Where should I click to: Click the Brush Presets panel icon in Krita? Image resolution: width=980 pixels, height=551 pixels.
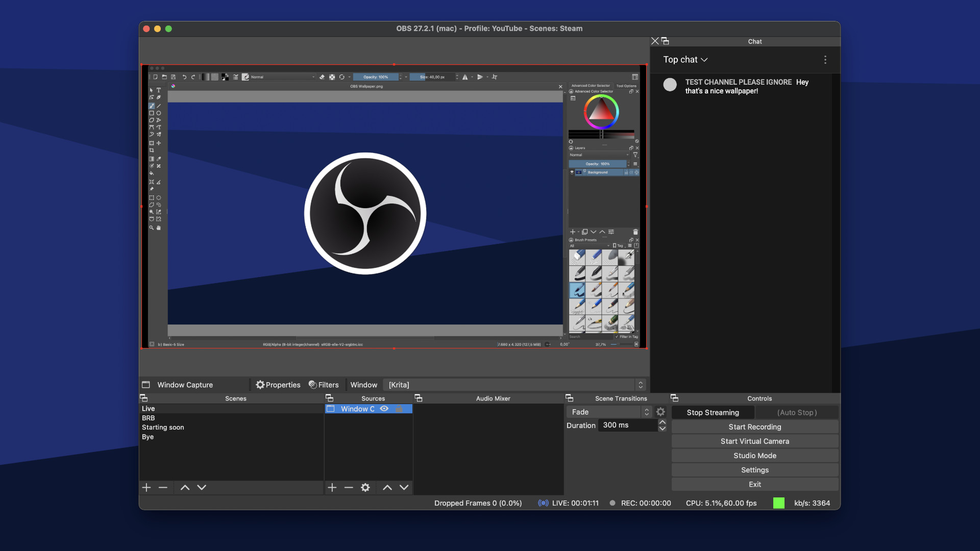(570, 240)
